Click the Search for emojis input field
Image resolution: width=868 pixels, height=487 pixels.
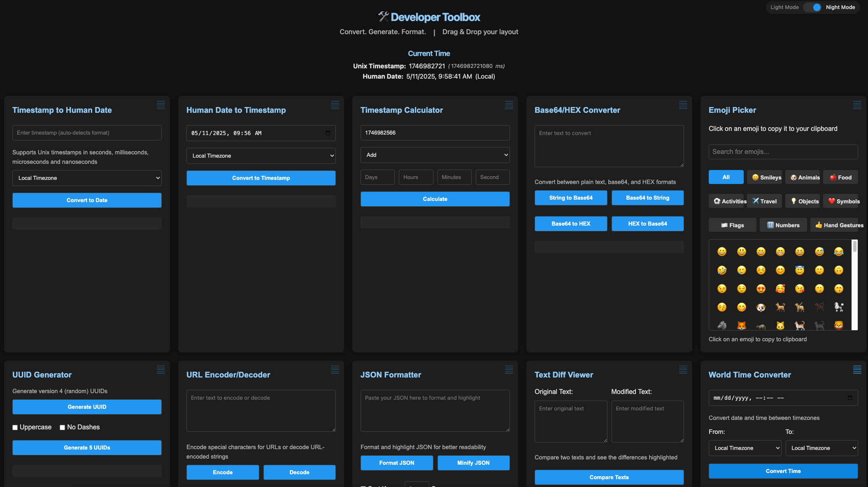tap(783, 151)
